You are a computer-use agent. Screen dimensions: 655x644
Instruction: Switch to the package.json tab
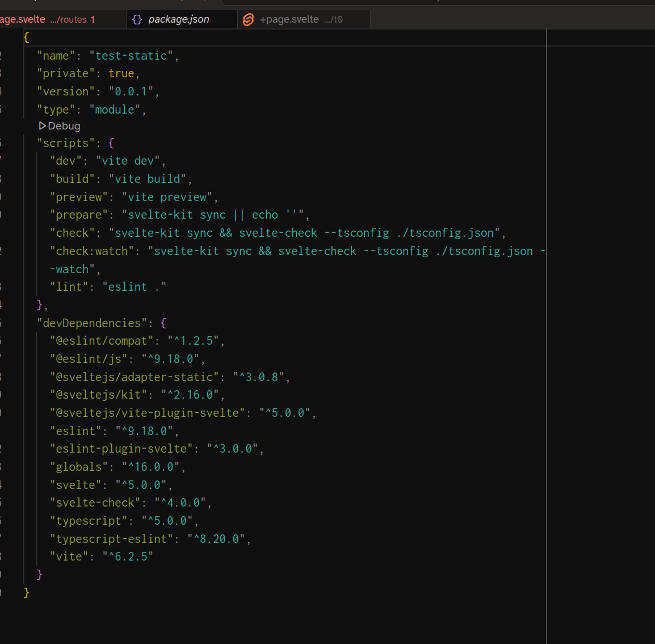point(178,19)
